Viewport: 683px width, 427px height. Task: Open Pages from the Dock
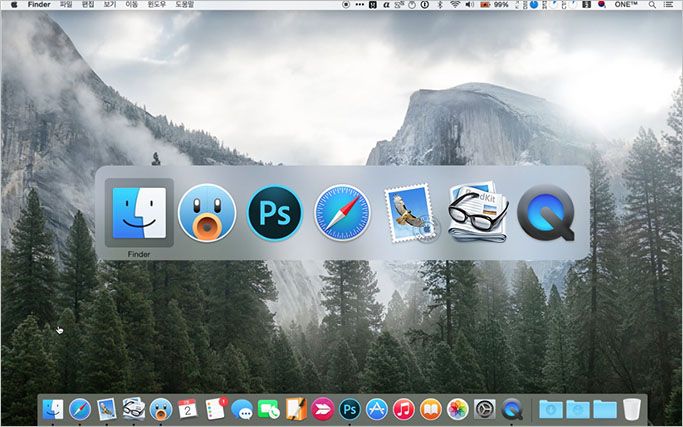296,409
